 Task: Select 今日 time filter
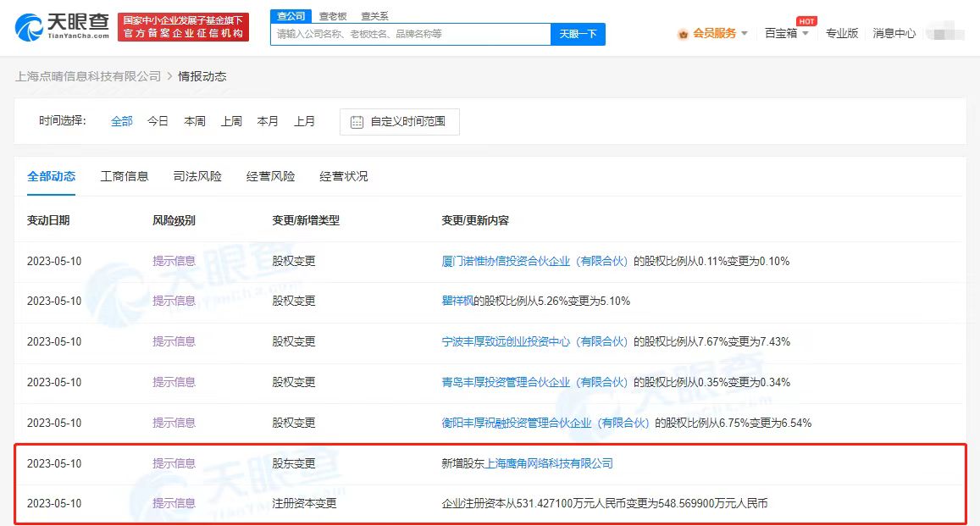[158, 121]
